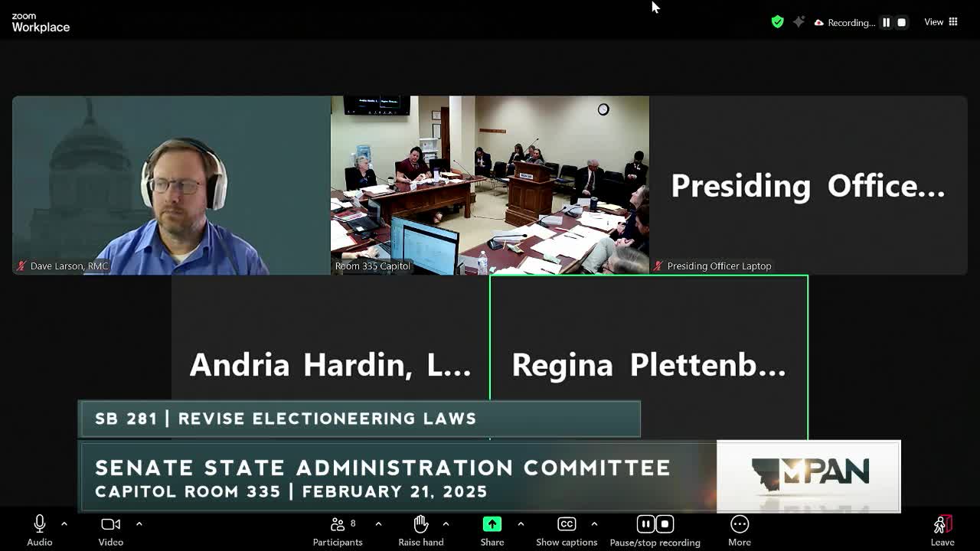Expand the Participants options caret
The image size is (980, 551).
[378, 524]
